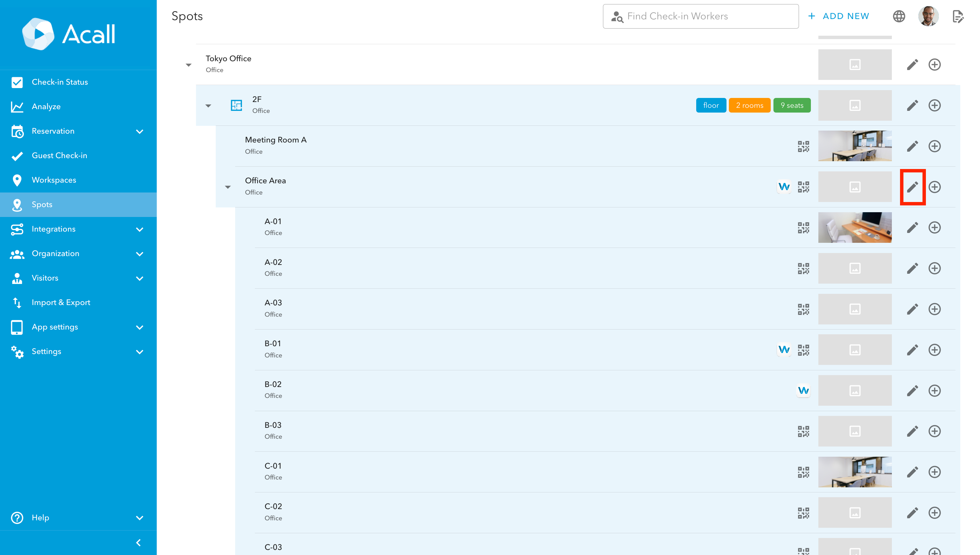
Task: Show QR code for Office Area
Action: 803,187
